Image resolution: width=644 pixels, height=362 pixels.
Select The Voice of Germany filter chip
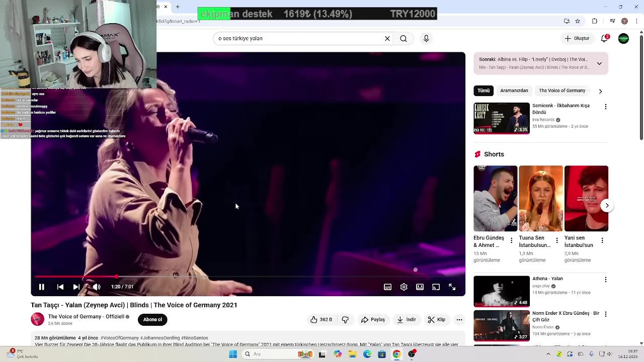pos(562,90)
